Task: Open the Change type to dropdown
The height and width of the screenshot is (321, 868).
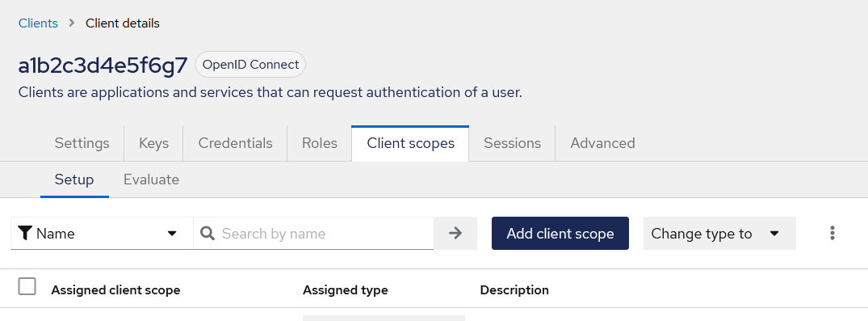Action: click(719, 234)
